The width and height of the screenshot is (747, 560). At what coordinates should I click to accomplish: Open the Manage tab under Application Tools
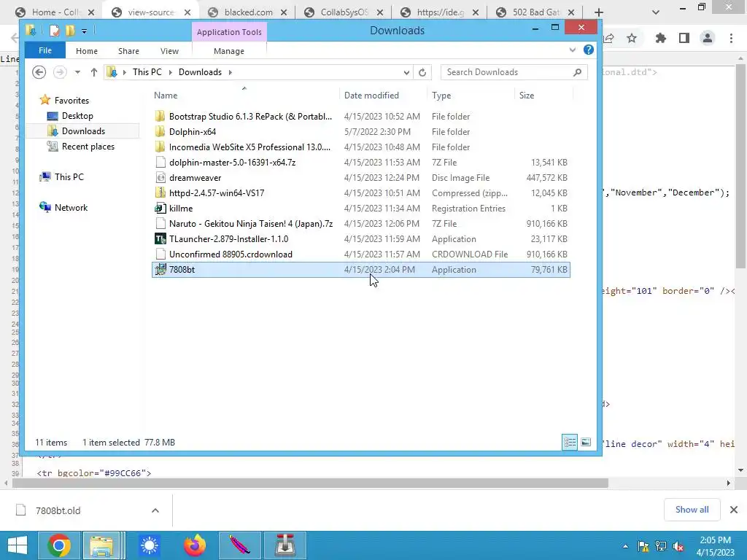click(228, 51)
